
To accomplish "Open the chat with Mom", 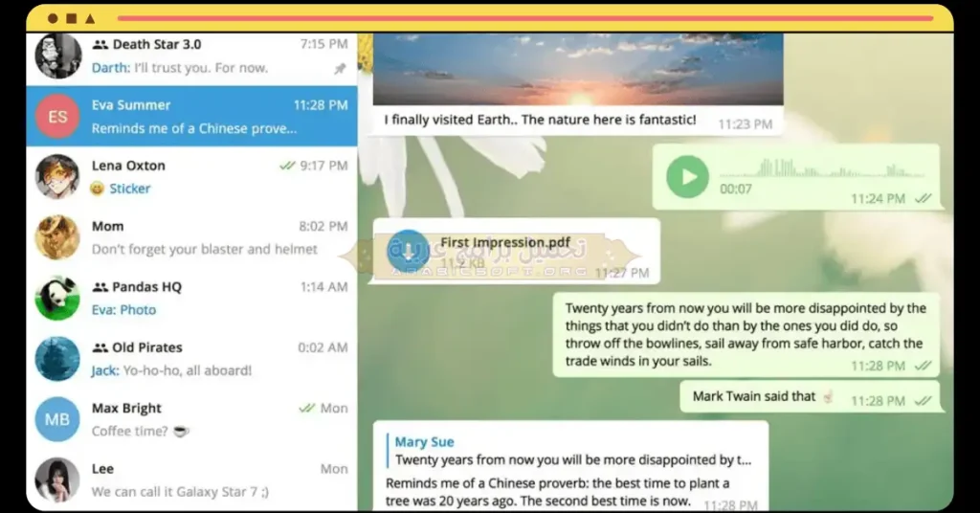I will 191,237.
